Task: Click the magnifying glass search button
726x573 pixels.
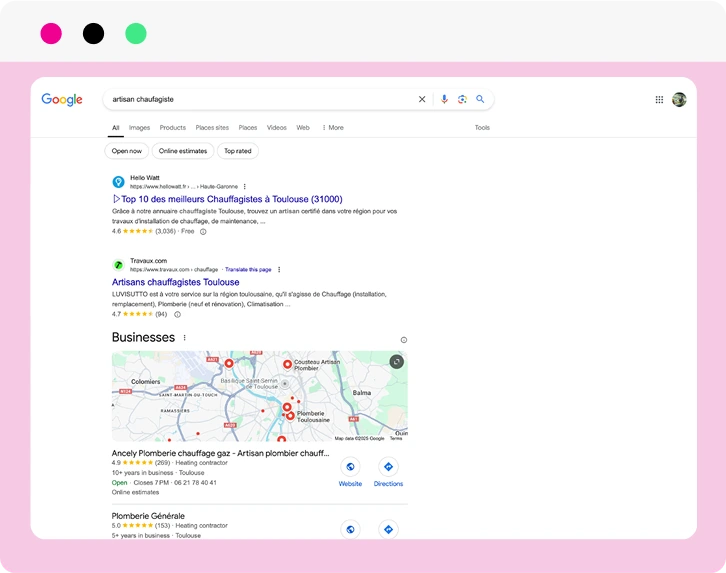Action: pyautogui.click(x=480, y=99)
